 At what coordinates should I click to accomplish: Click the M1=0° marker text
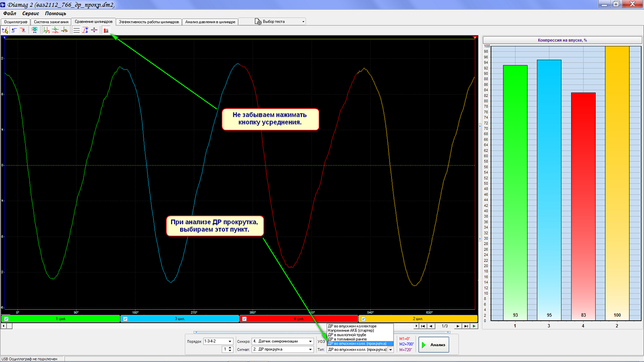(x=405, y=338)
